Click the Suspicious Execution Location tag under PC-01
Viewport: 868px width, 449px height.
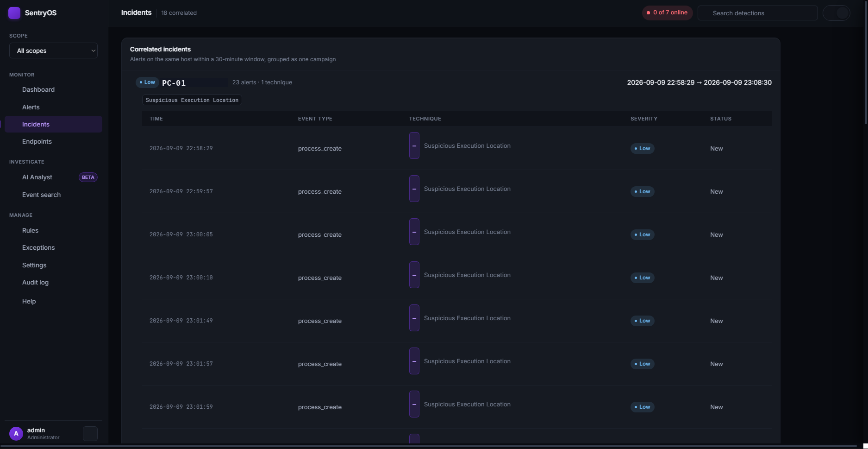(192, 100)
